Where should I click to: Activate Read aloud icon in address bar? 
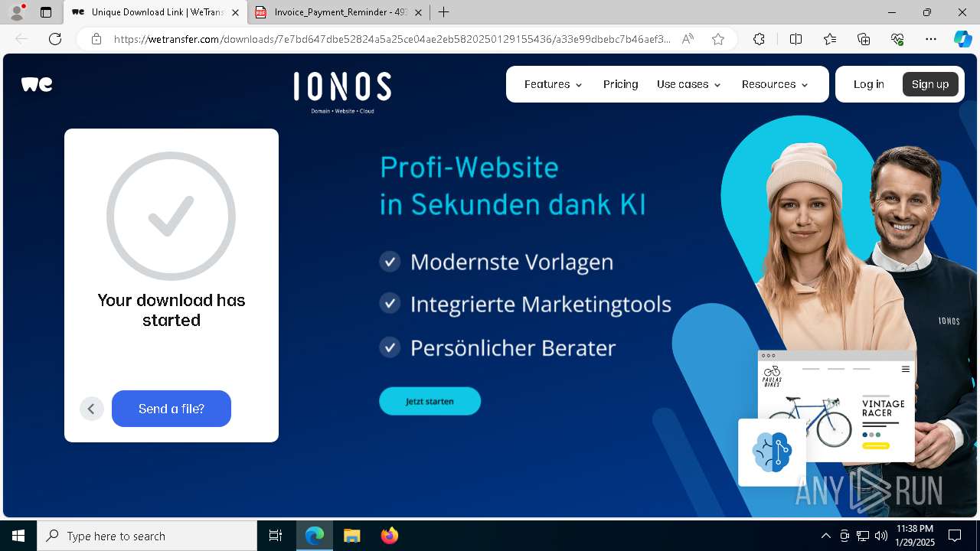pos(688,39)
